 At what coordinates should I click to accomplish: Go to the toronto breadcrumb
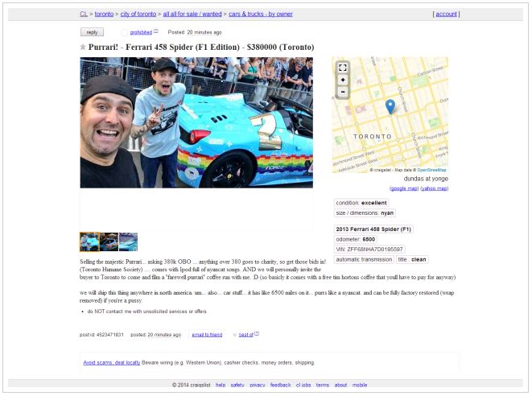(x=104, y=14)
